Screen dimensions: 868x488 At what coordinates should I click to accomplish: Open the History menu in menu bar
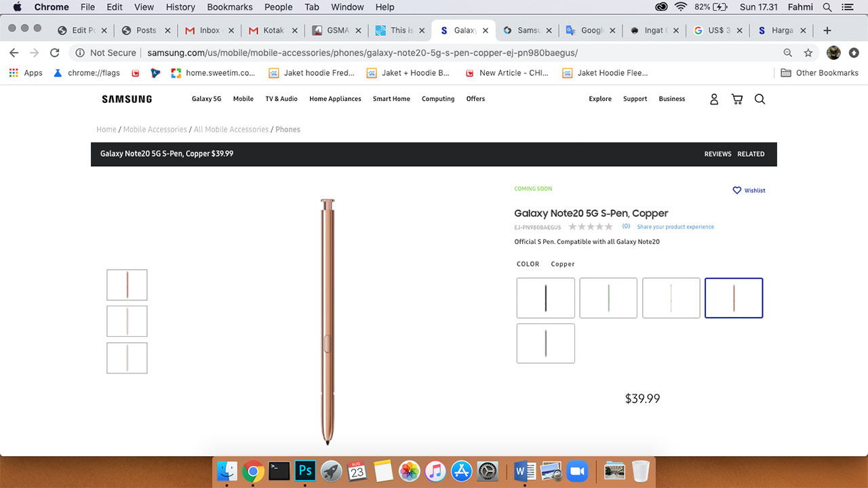tap(180, 7)
